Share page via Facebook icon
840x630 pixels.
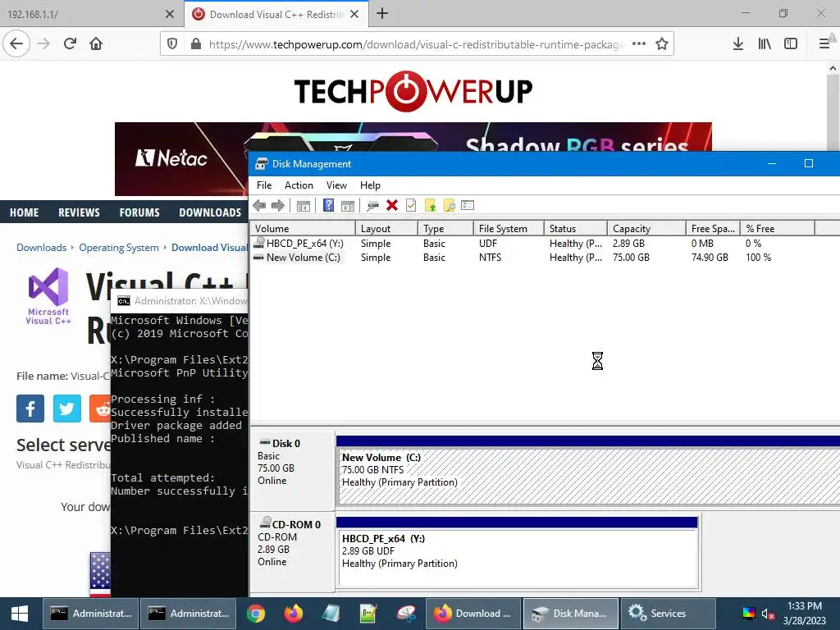30,409
